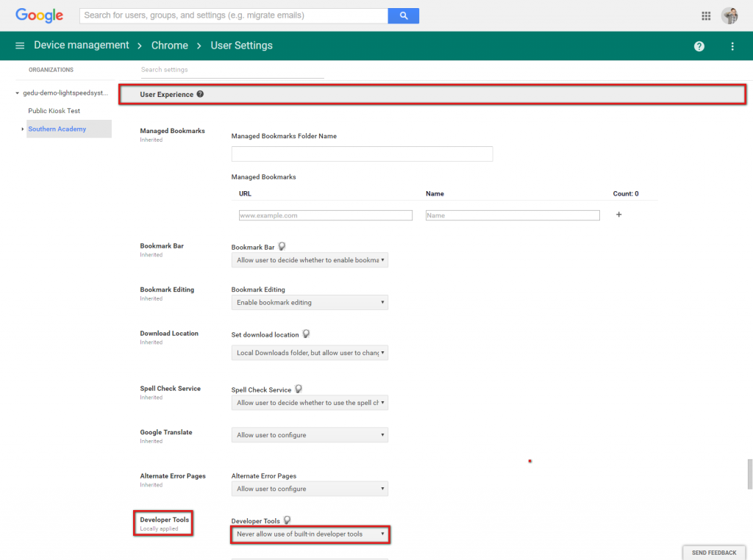The height and width of the screenshot is (560, 753).
Task: Click the Developer Tools setting label
Action: click(164, 520)
